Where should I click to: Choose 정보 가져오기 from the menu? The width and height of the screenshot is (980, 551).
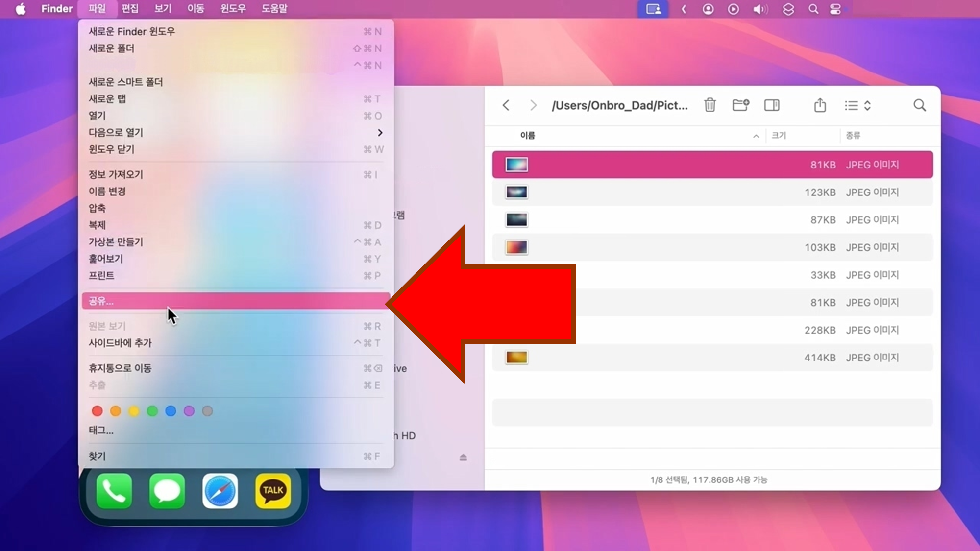116,175
